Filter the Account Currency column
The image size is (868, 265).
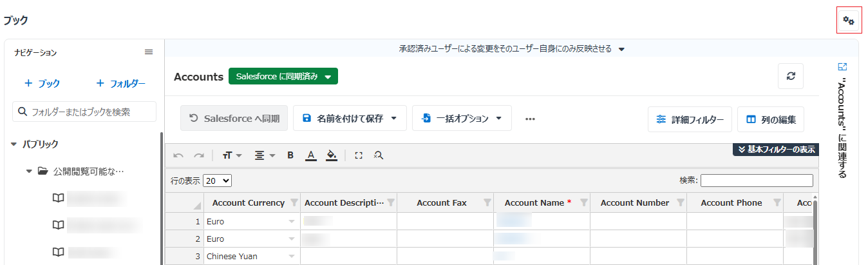(x=294, y=202)
